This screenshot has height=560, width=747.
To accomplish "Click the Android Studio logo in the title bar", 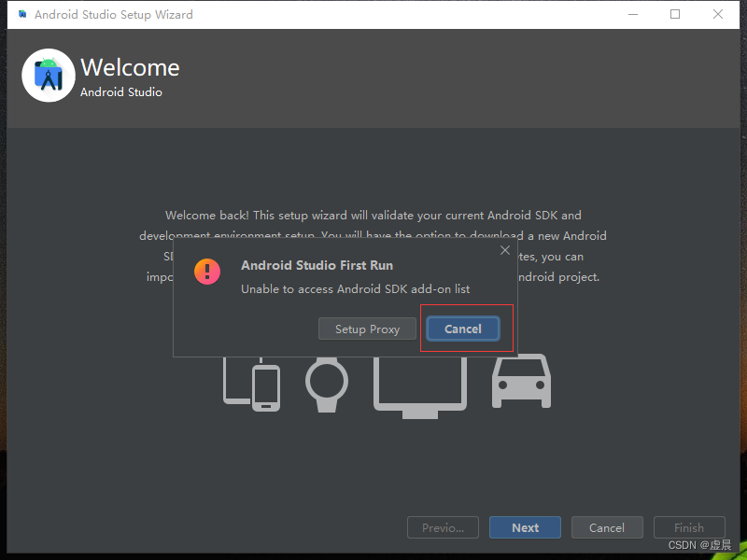I will (x=21, y=14).
